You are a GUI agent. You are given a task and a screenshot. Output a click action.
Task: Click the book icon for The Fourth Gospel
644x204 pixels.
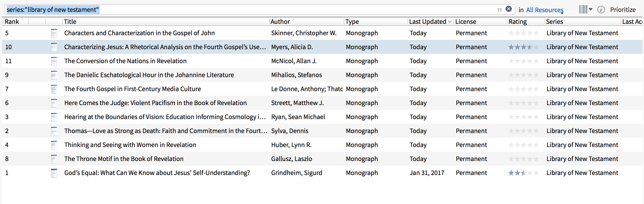click(x=54, y=89)
